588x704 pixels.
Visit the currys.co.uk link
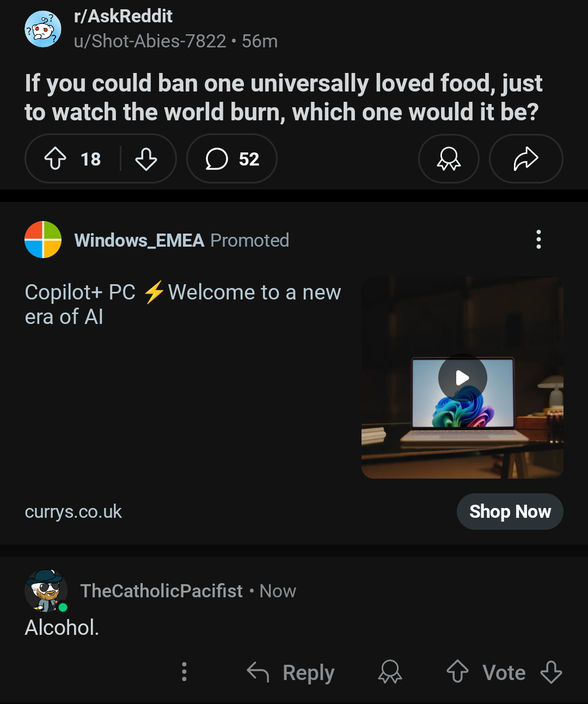click(x=73, y=512)
